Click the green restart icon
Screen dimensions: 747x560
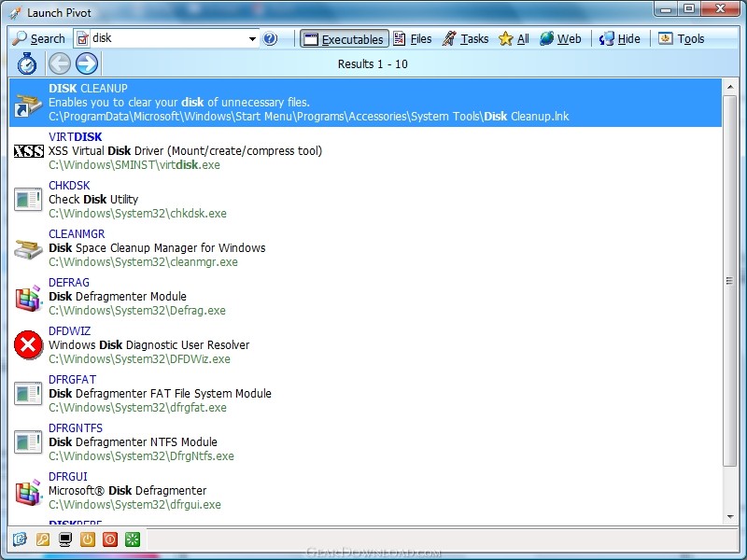pos(132,539)
